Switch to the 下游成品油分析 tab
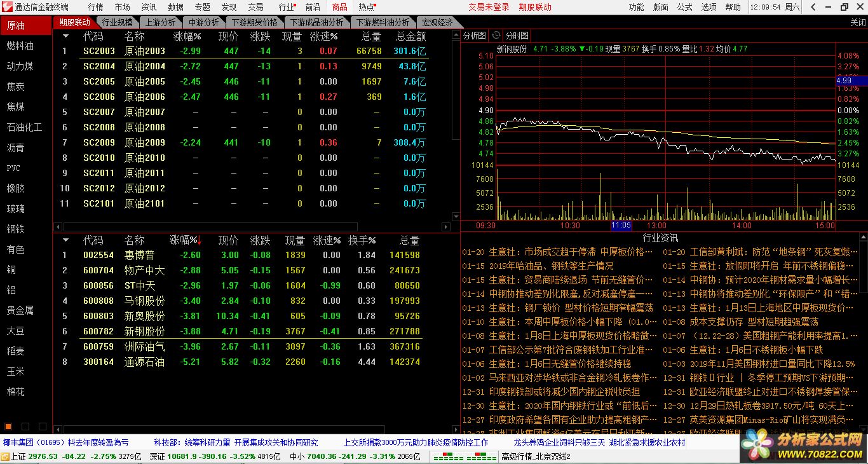The height and width of the screenshot is (464, 868). point(317,22)
